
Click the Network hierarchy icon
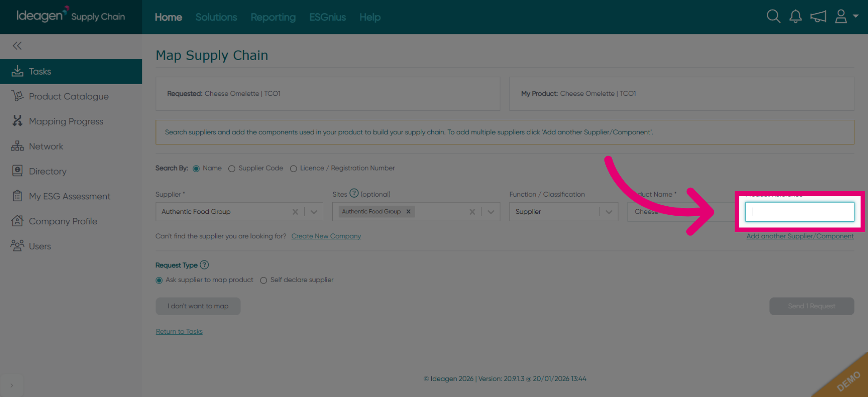[x=17, y=146]
